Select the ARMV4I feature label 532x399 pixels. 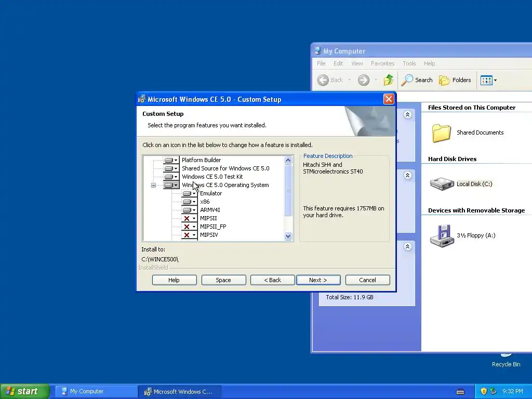point(210,210)
